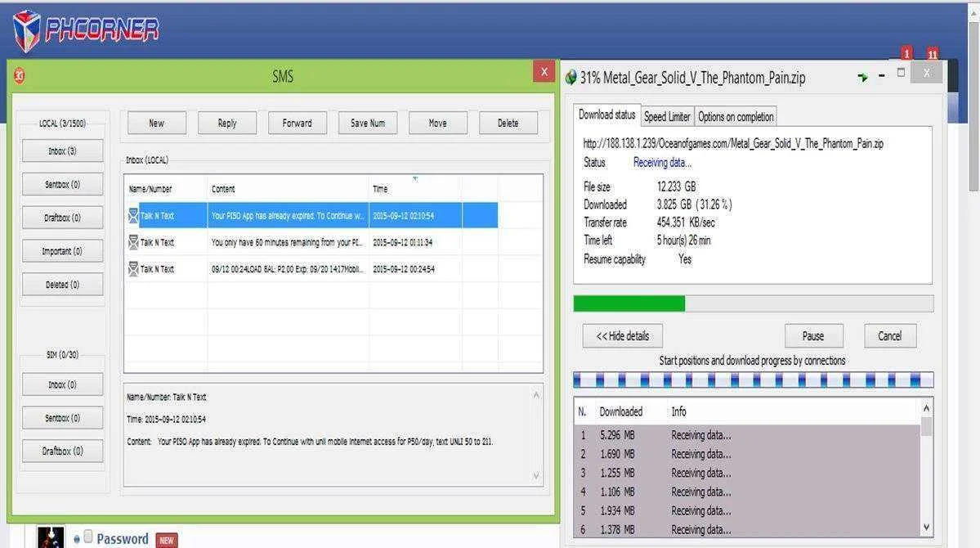Screen dimensions: 980x548
Task: Click envelope icon of 02:11:34 message
Action: click(133, 242)
